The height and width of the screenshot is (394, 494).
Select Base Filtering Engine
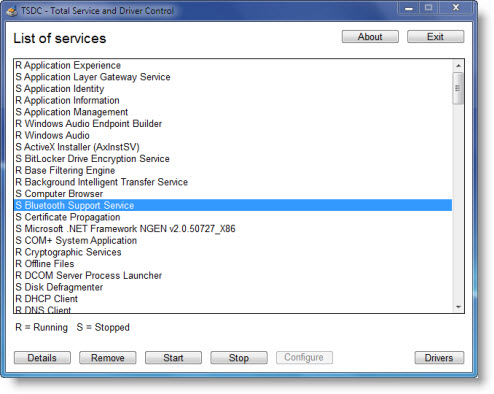coord(233,170)
